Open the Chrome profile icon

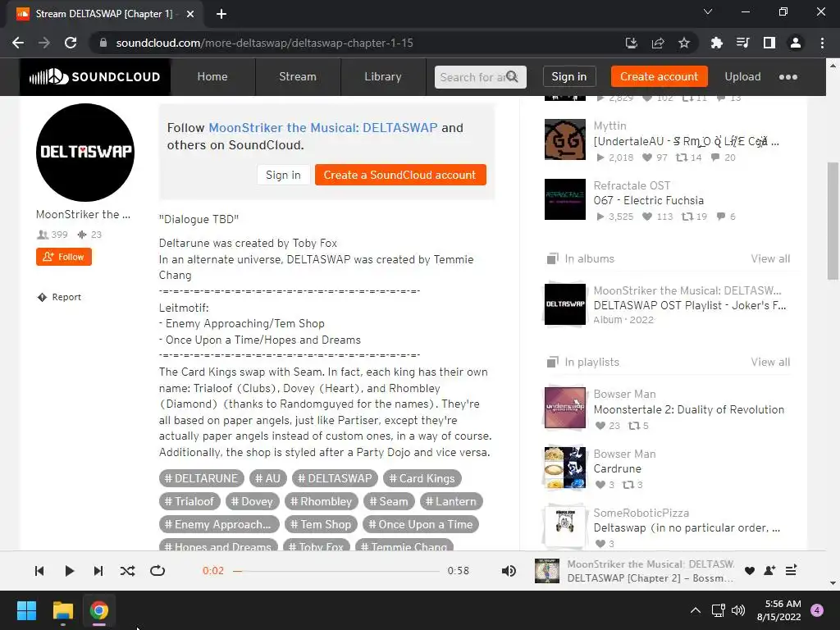click(796, 43)
